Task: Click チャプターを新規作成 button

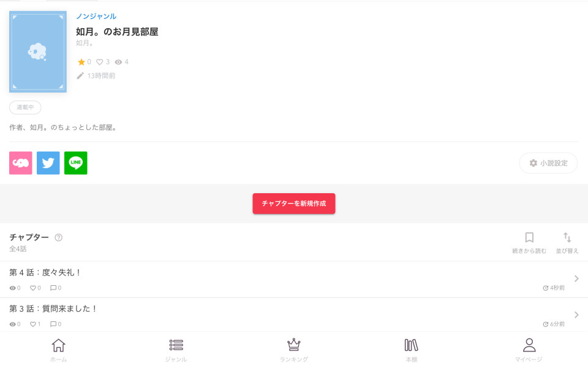Action: click(293, 204)
